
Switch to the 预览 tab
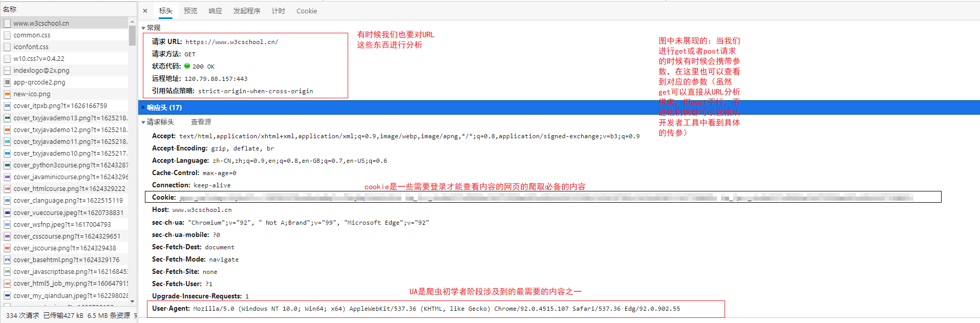click(x=190, y=11)
